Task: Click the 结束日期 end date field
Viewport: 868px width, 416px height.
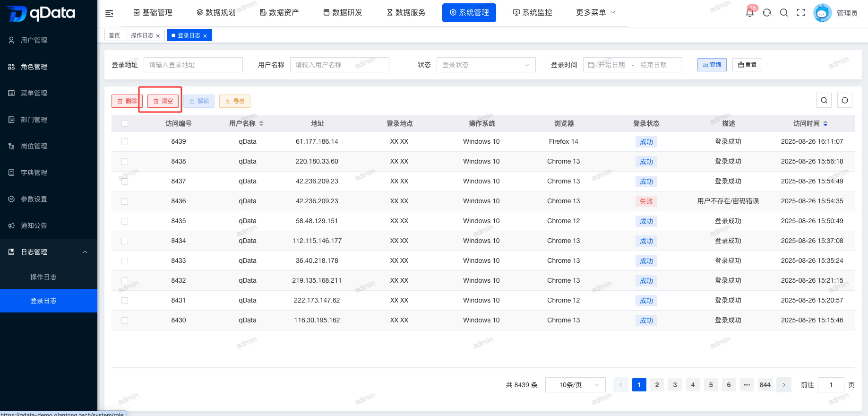Action: (653, 65)
